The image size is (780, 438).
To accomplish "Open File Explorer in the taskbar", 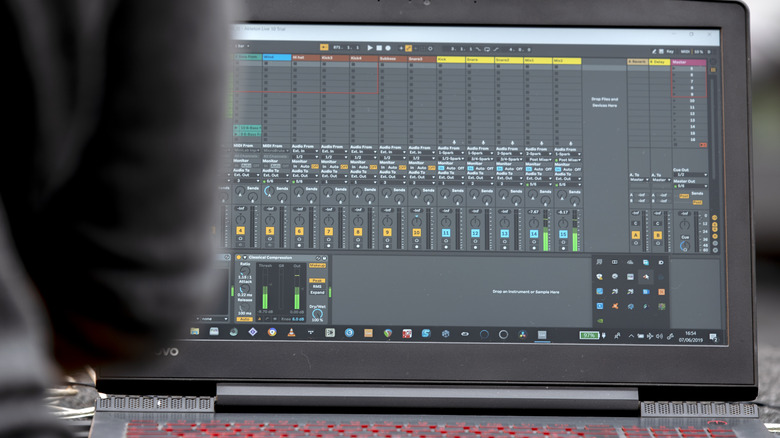I will point(195,331).
